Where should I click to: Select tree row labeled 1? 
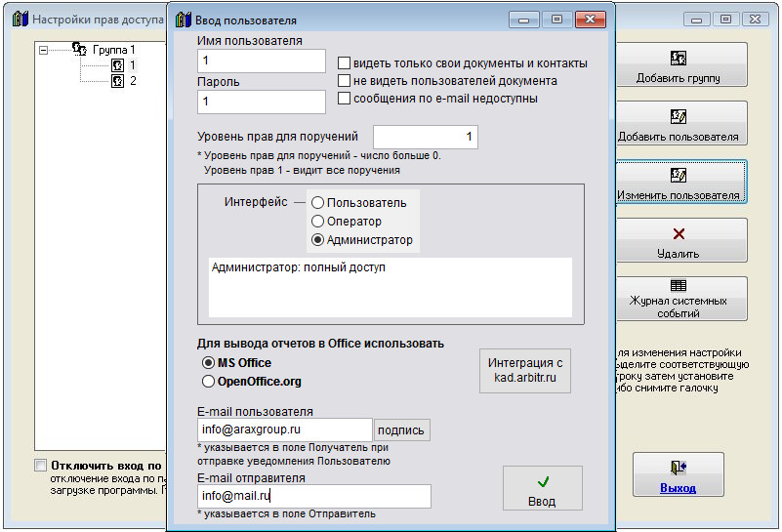133,65
